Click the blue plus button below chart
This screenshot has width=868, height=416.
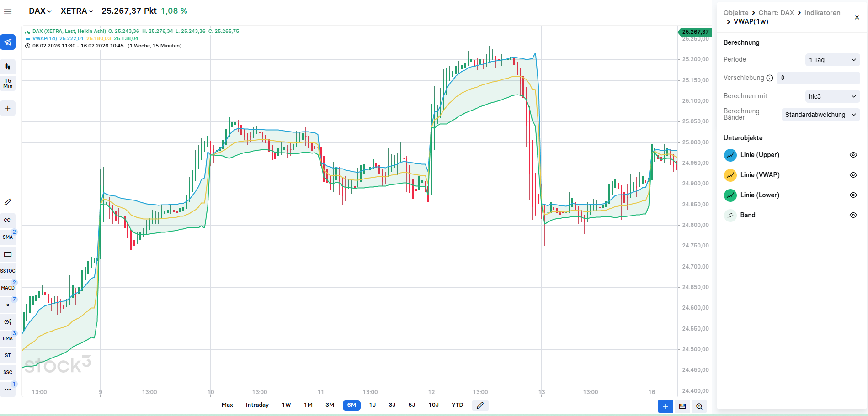666,406
